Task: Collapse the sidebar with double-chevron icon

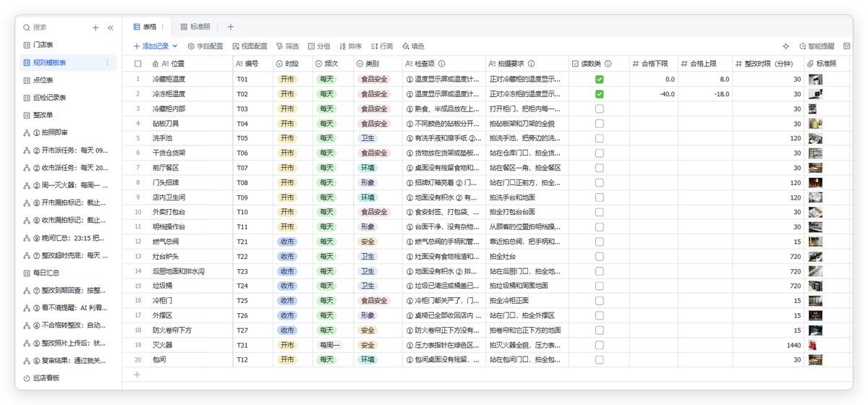Action: (x=111, y=27)
